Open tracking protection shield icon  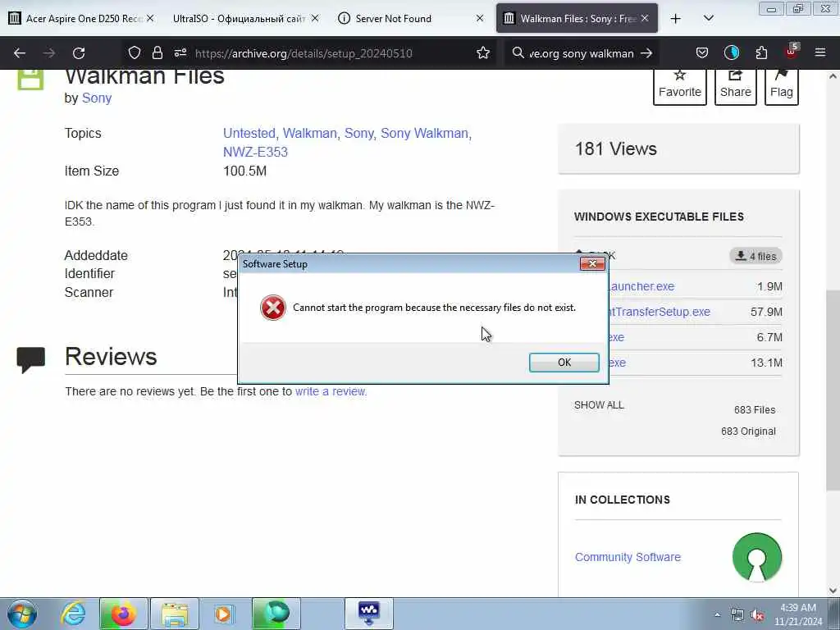(134, 53)
